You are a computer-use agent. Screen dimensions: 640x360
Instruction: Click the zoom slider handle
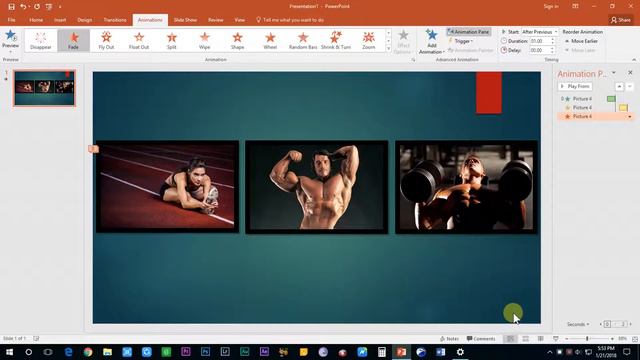click(x=587, y=339)
